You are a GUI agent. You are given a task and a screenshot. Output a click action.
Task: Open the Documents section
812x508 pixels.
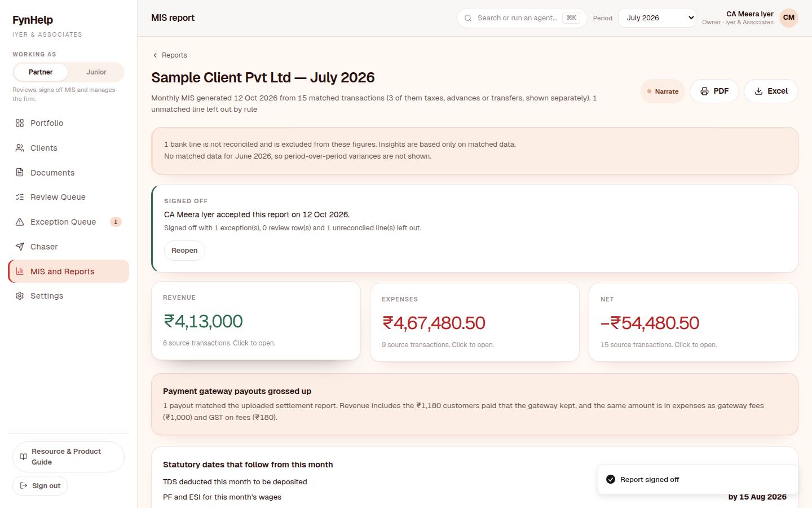[x=68, y=173]
